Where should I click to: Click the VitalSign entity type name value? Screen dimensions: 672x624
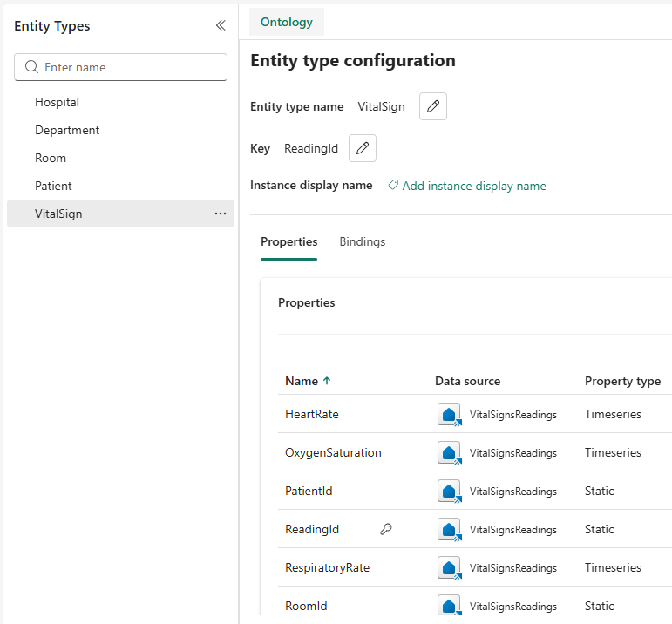(381, 106)
